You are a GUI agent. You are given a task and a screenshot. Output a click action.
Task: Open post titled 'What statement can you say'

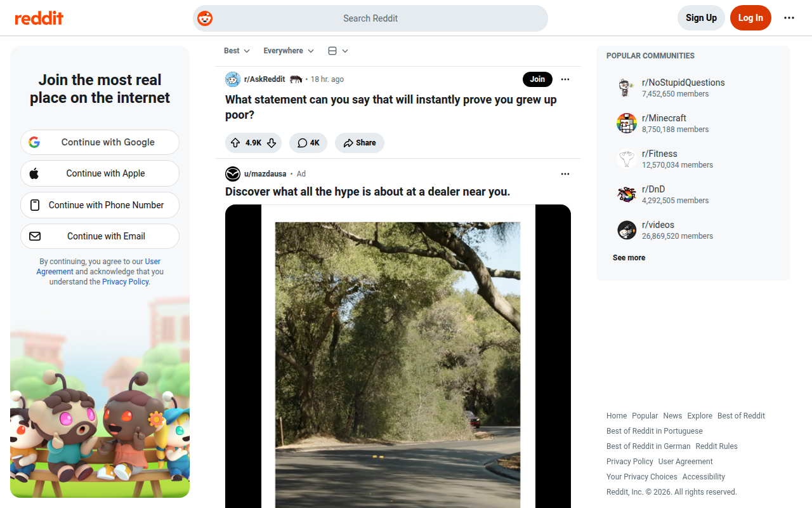(x=391, y=107)
